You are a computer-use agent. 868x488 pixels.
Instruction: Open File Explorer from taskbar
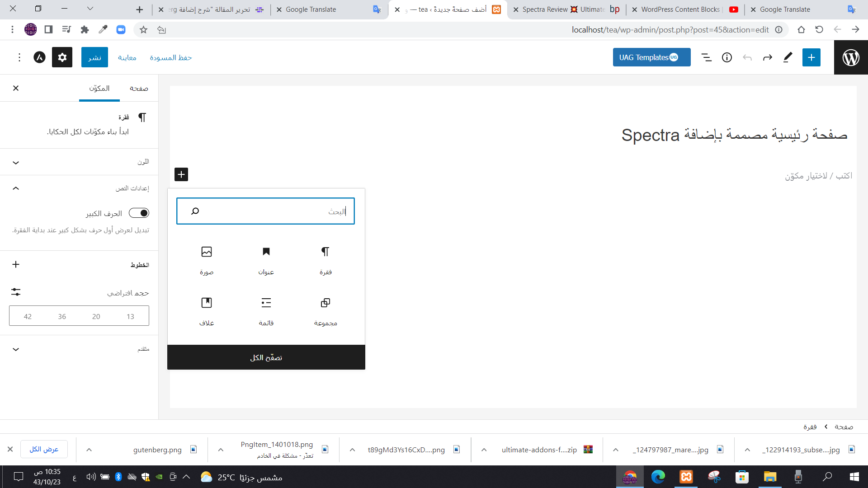point(770,477)
